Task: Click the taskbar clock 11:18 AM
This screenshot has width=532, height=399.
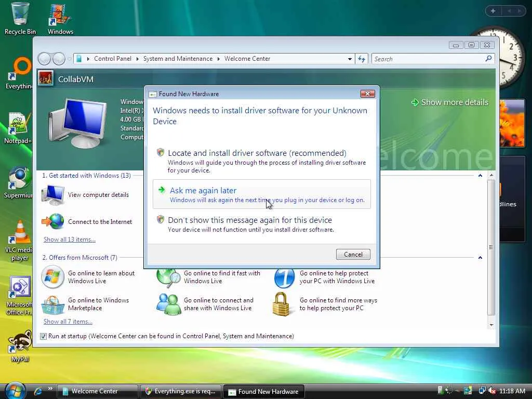Action: [512, 391]
